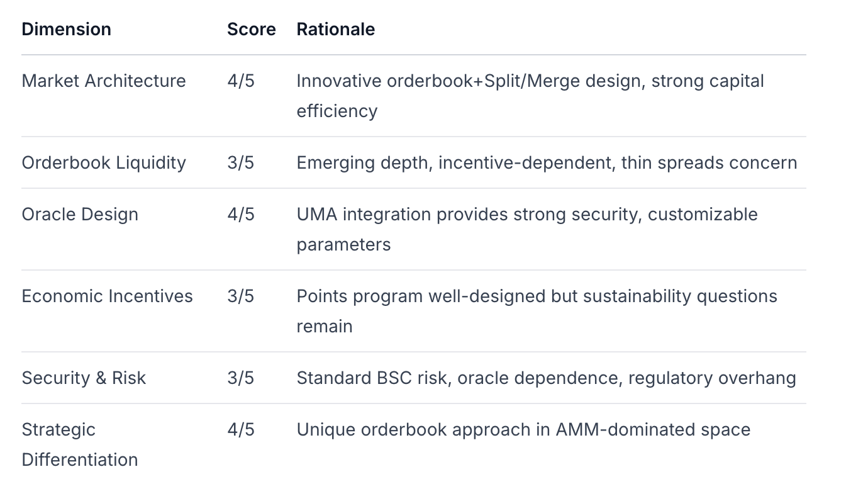Image resolution: width=868 pixels, height=496 pixels.
Task: Click the Market Architecture score 4/5
Action: tap(241, 81)
